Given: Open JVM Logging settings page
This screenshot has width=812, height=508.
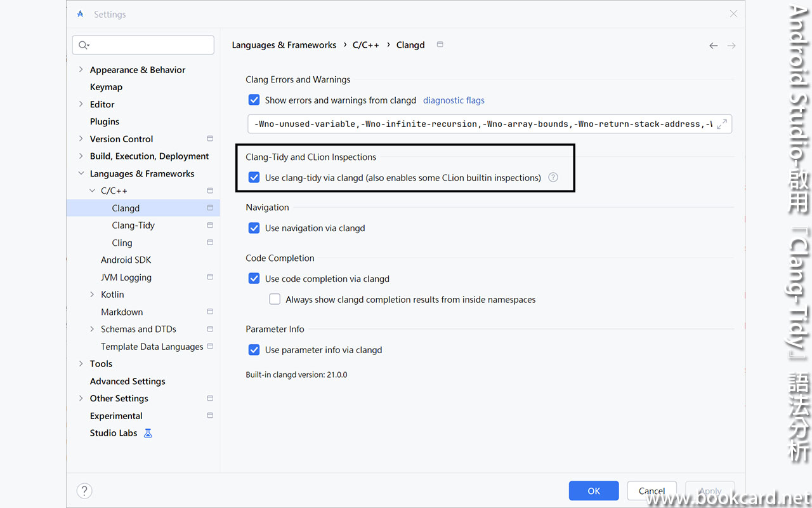Looking at the screenshot, I should pyautogui.click(x=126, y=277).
